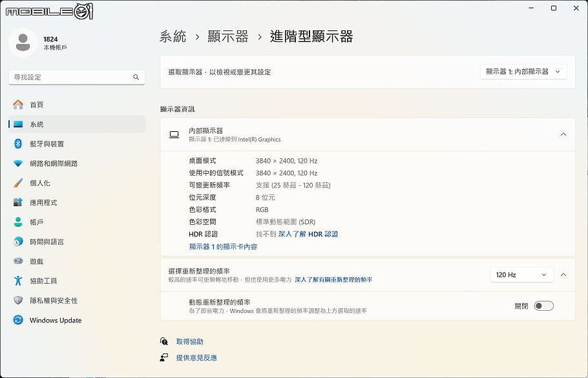The height and width of the screenshot is (378, 588).
Task: Click the paintbrush icon for 個人化
Action: (x=18, y=183)
